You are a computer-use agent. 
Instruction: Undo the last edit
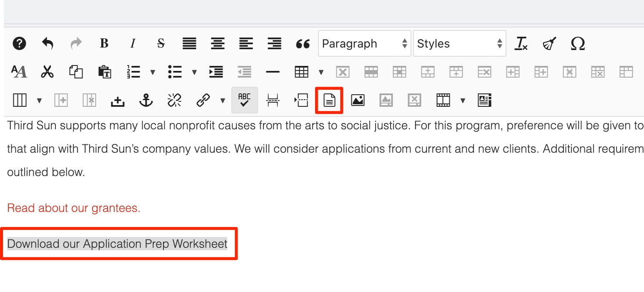[48, 43]
